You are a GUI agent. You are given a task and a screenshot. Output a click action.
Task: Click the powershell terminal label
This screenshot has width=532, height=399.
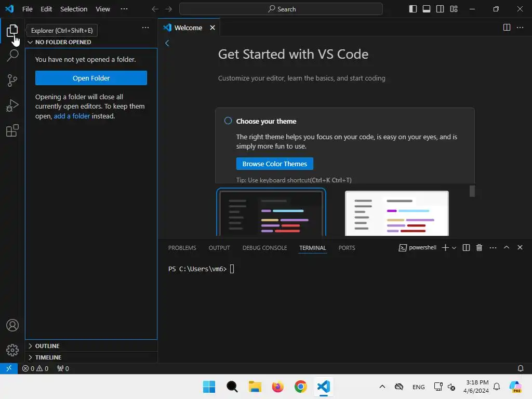pyautogui.click(x=418, y=248)
